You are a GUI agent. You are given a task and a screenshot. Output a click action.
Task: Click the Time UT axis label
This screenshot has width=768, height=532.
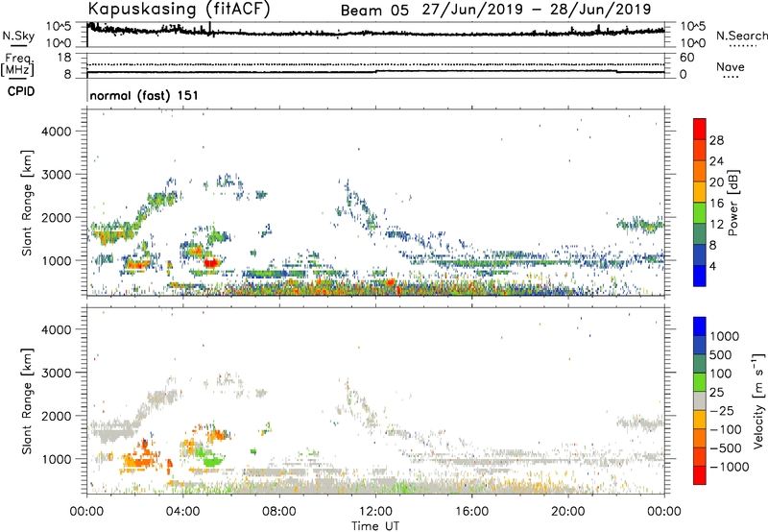click(375, 526)
